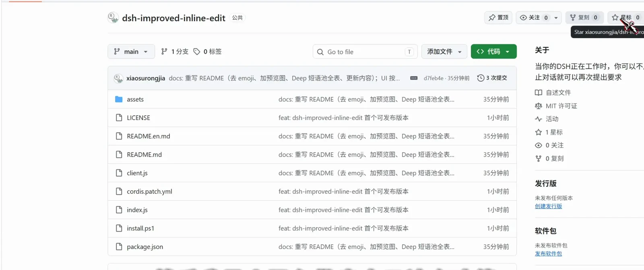
Task: Open the commit message on the LICENSE row
Action: pos(343,118)
